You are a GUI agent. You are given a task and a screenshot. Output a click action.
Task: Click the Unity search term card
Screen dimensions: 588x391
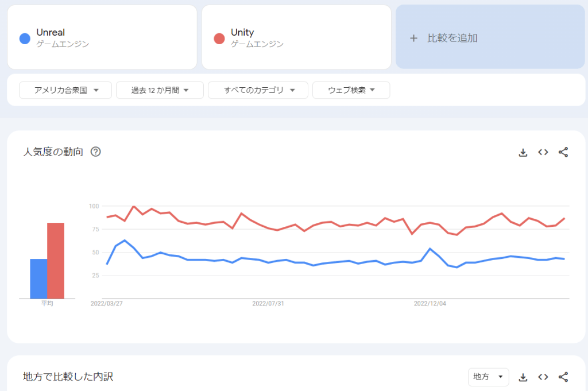296,37
